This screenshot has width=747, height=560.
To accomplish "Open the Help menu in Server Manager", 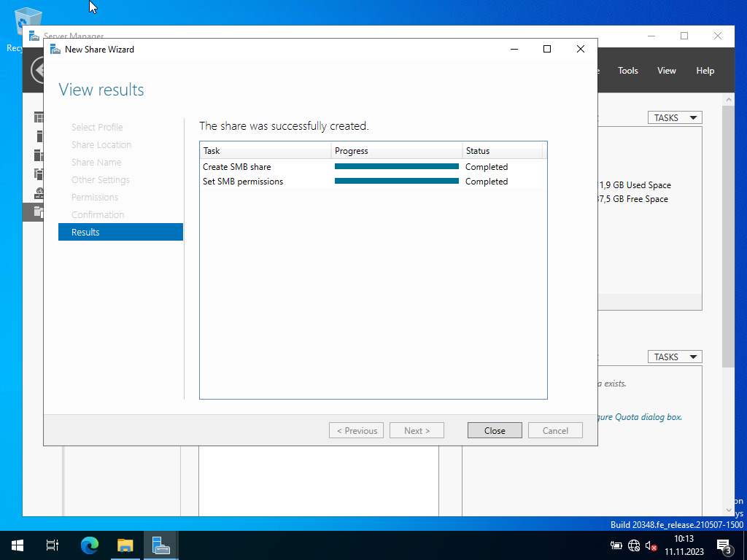I will [705, 71].
